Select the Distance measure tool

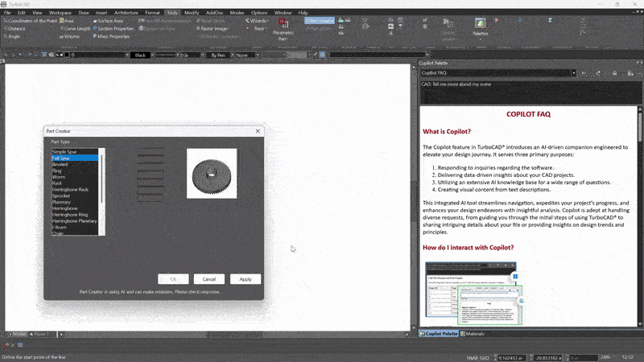[14, 29]
